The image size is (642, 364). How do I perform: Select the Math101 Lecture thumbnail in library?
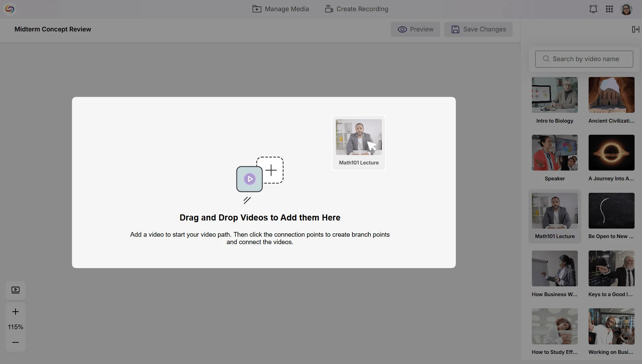(x=554, y=210)
